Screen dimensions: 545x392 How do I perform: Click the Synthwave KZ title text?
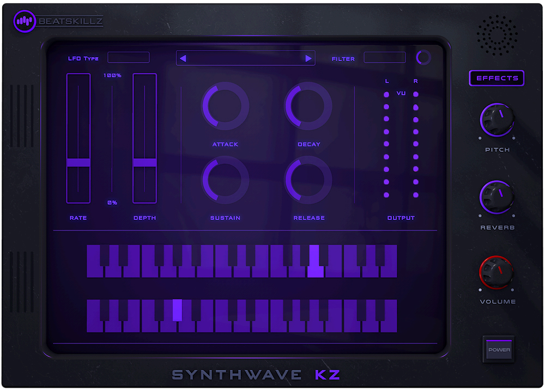point(256,375)
